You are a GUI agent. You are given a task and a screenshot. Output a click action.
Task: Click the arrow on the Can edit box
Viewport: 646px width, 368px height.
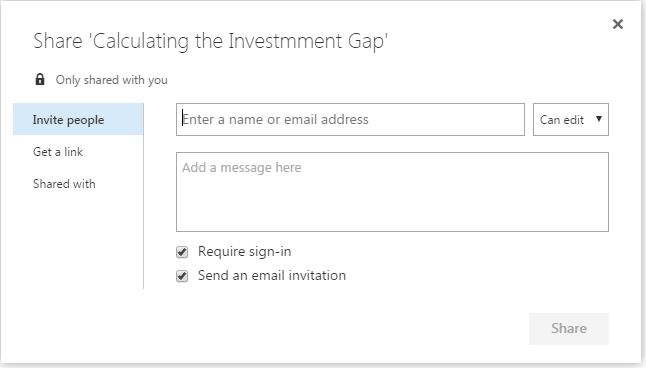click(599, 119)
